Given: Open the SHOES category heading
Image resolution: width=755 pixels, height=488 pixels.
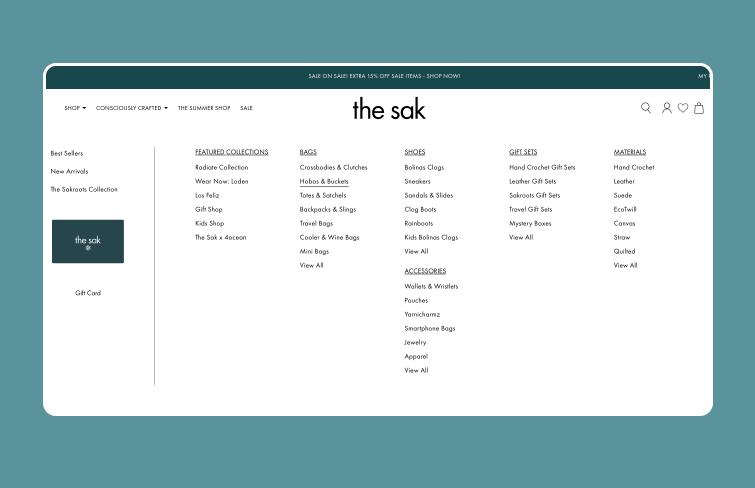Looking at the screenshot, I should 415,152.
